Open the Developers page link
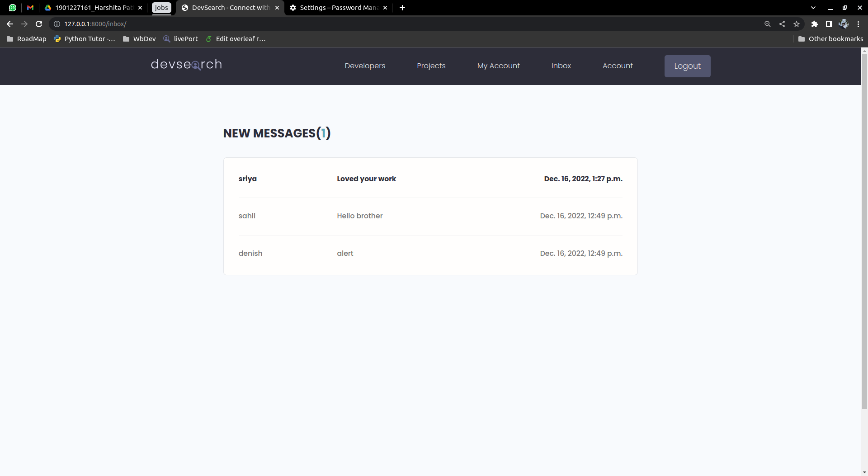Screen dimensions: 868x476 365,66
